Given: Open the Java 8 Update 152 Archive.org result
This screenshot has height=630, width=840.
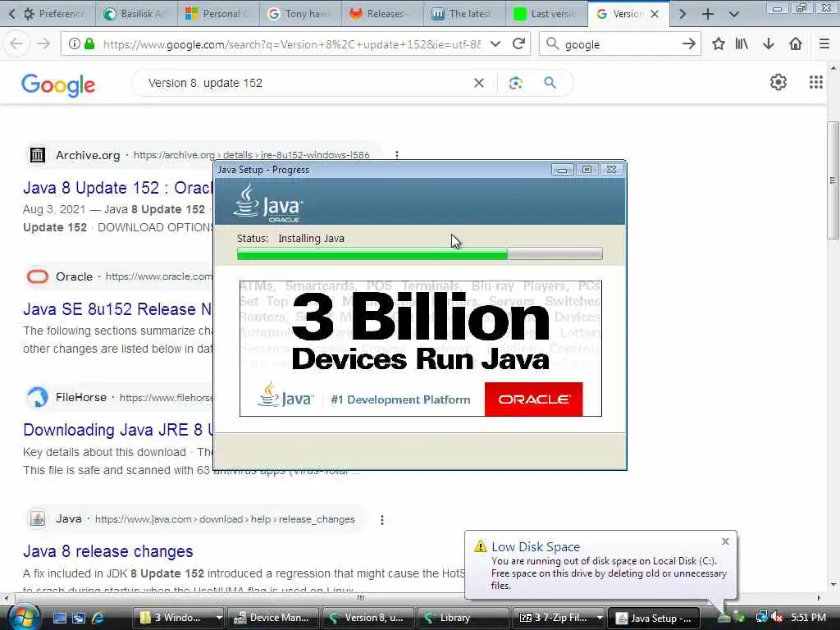Looking at the screenshot, I should click(x=118, y=188).
